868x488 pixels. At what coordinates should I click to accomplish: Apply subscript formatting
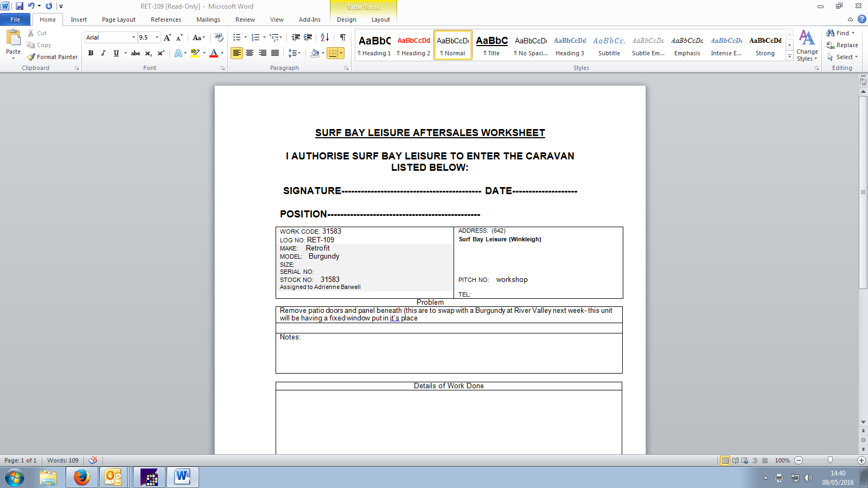coord(149,53)
